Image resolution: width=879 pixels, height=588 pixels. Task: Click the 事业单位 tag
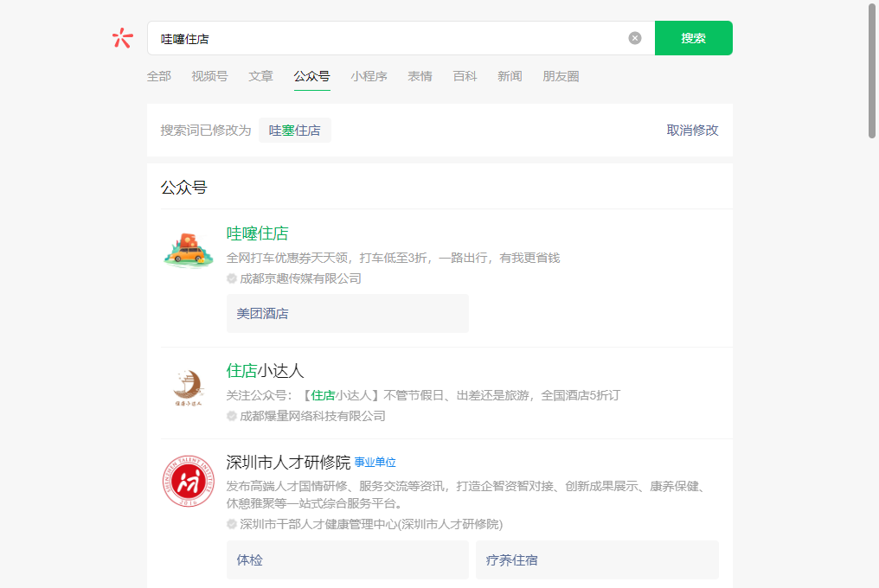(375, 463)
